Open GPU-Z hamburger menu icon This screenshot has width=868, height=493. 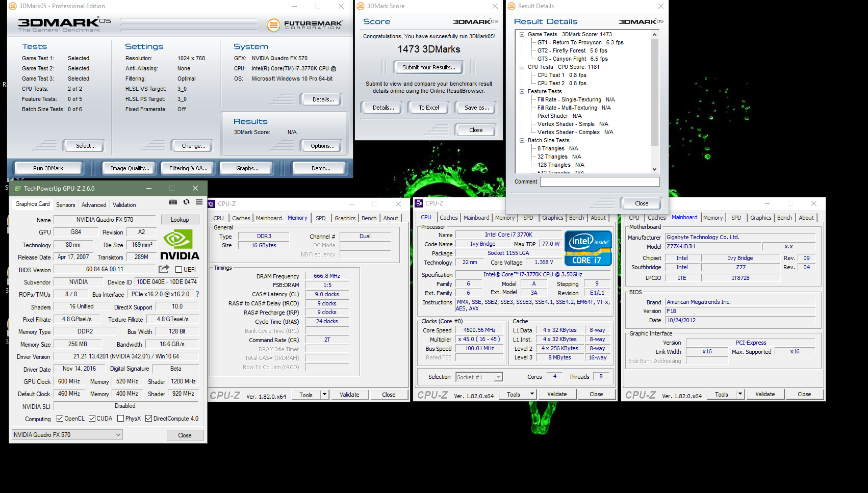tap(199, 202)
